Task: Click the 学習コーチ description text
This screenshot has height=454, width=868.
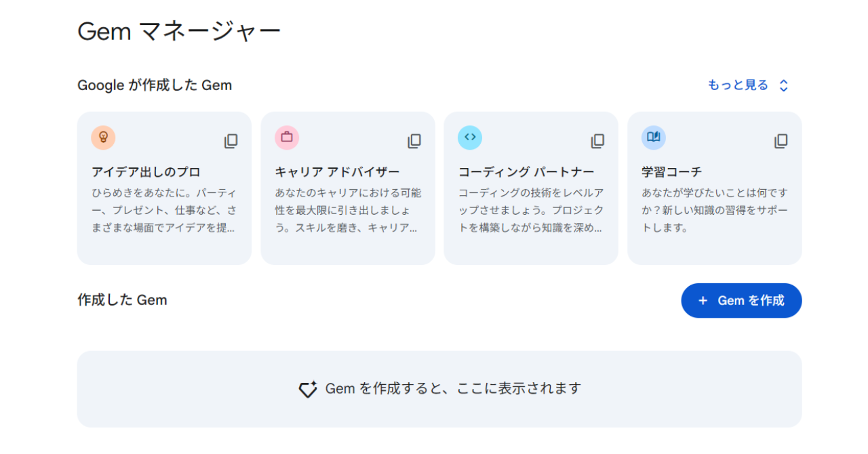Action: [x=714, y=210]
